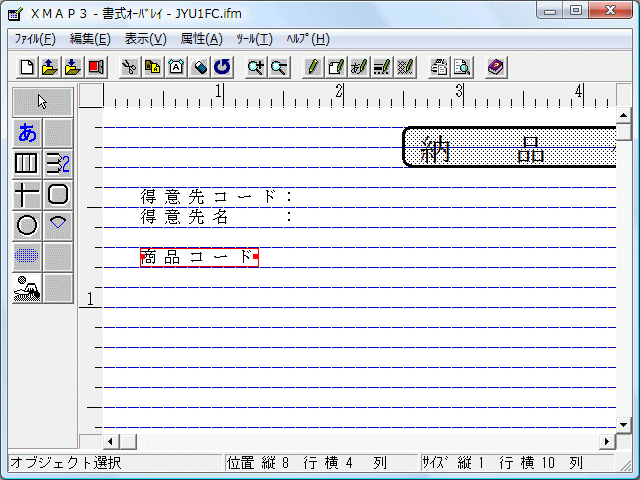Close the XMAP3 window
The image size is (640, 480).
610,11
